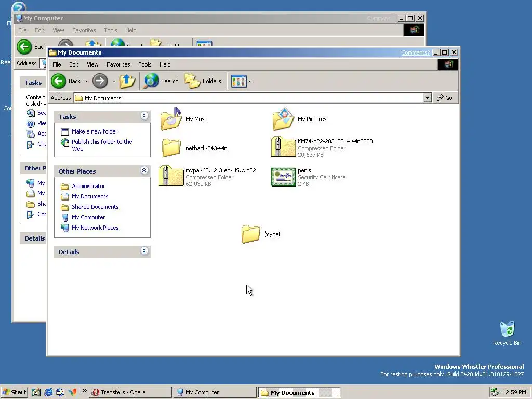Click the Internet Explorer quick launch icon
The image size is (532, 399).
(48, 392)
